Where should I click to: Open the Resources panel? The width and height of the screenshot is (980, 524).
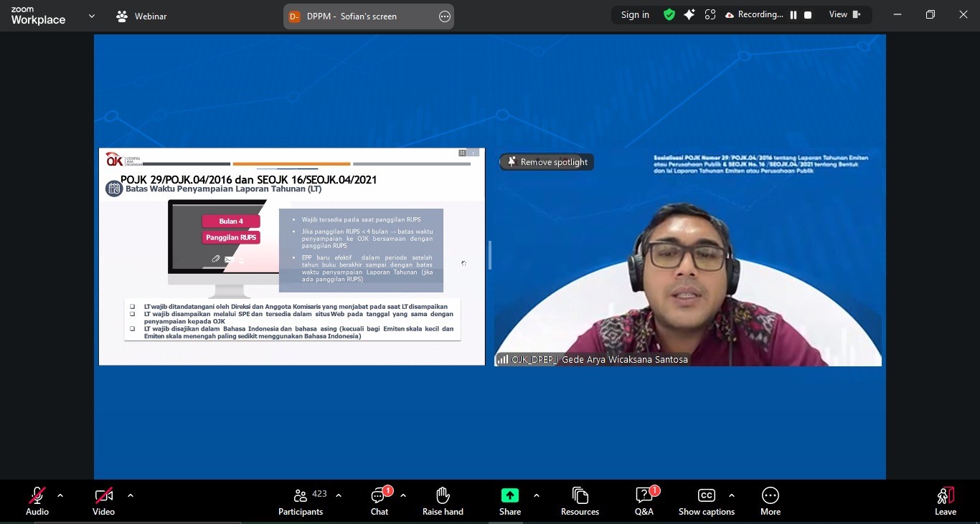click(x=580, y=501)
